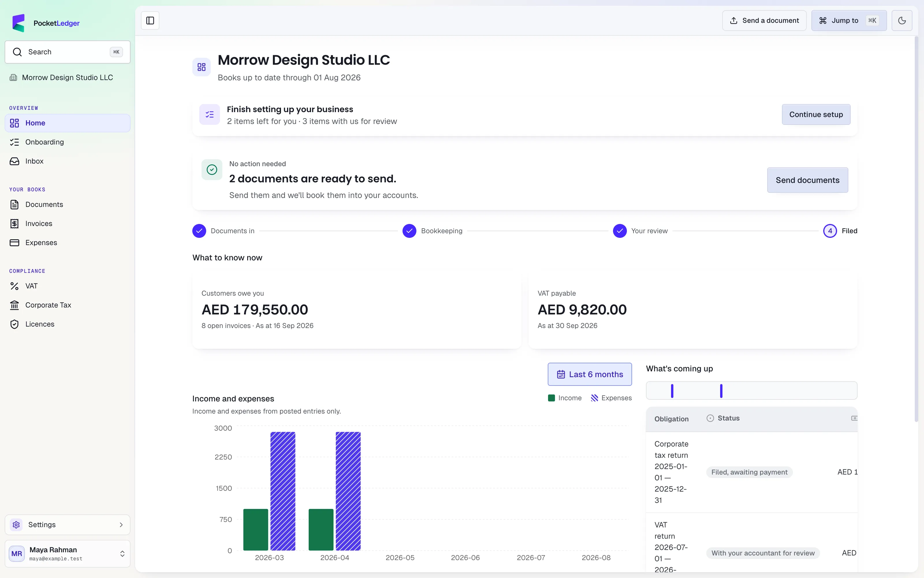Click the search magnifier icon
This screenshot has height=578, width=924.
pos(17,52)
